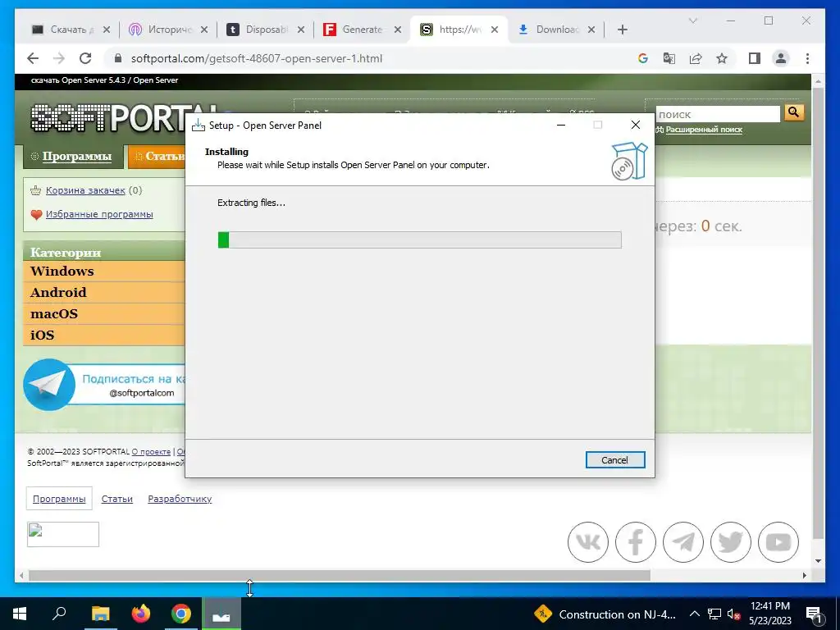The image size is (840, 630).
Task: Open a new Chrome tab
Action: 622,30
